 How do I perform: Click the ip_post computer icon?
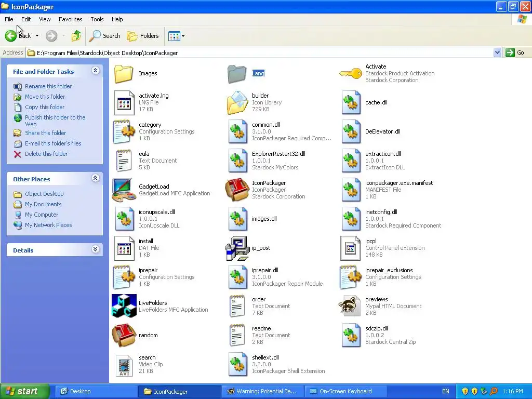coord(237,248)
